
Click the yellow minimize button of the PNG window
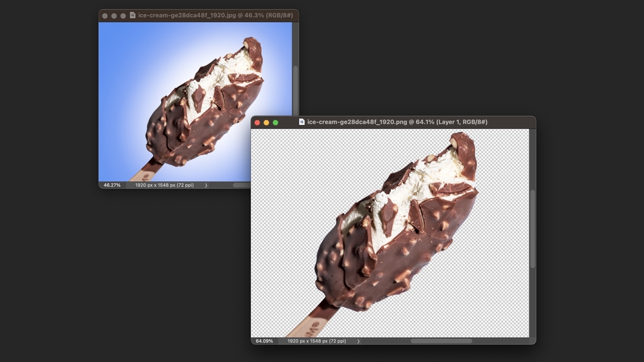pyautogui.click(x=266, y=123)
